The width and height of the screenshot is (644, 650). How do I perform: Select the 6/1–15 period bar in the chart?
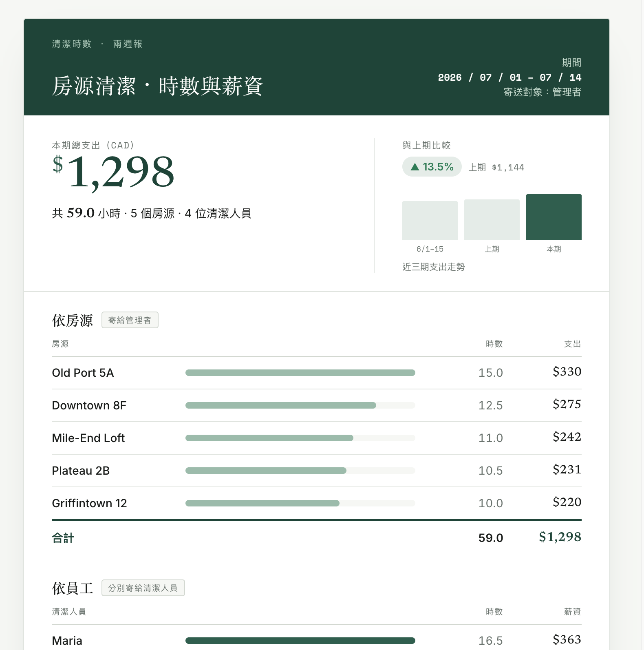(x=430, y=221)
